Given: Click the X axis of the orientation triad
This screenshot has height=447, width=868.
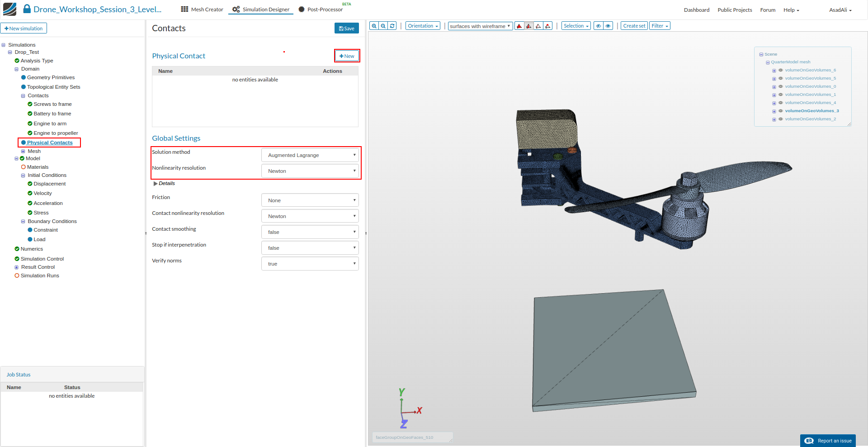Looking at the screenshot, I should pos(420,410).
